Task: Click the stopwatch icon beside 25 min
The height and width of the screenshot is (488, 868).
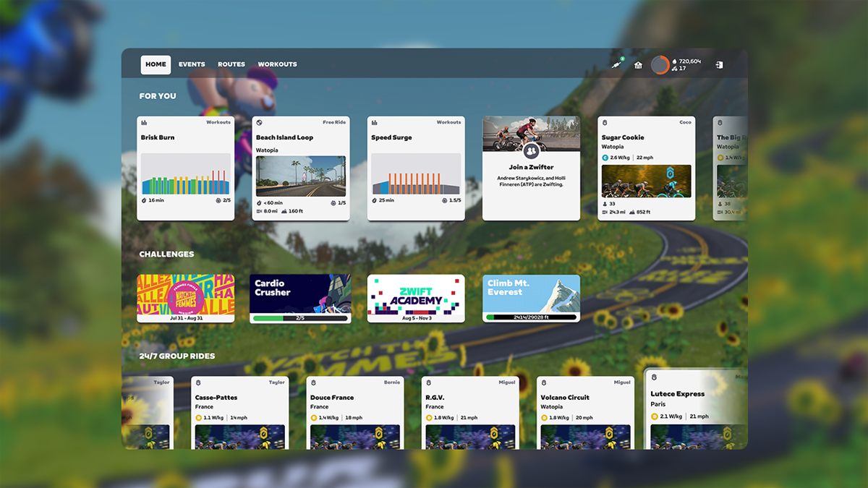Action: pos(375,200)
